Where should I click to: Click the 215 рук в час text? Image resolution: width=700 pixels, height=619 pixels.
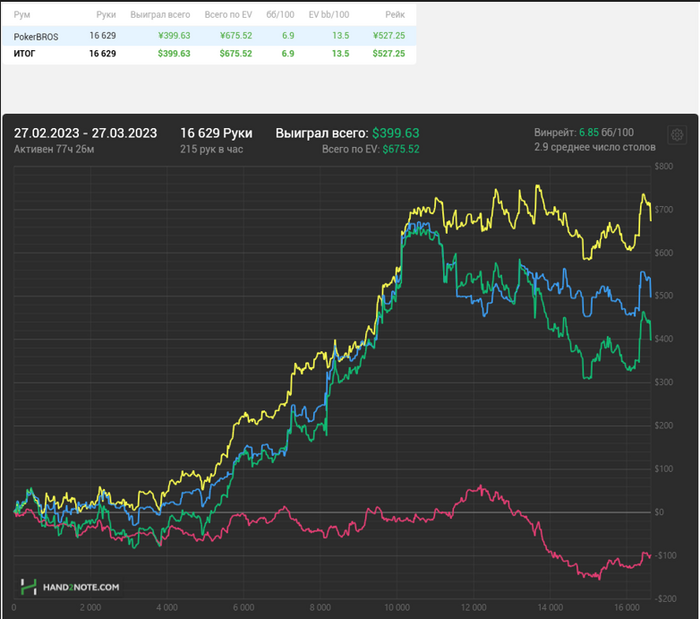tap(212, 149)
